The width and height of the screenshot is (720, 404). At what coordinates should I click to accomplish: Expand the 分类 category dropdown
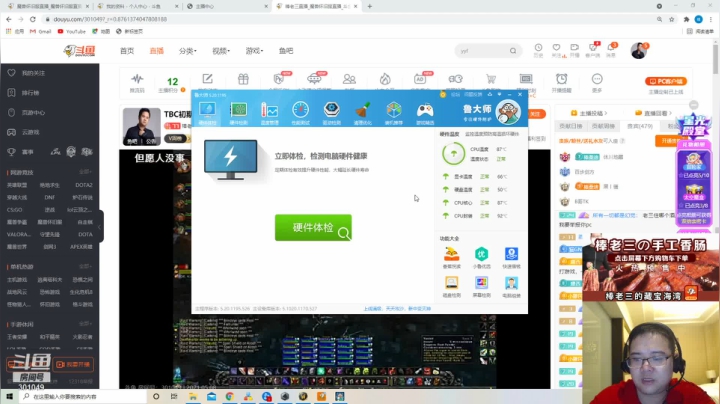(x=188, y=51)
